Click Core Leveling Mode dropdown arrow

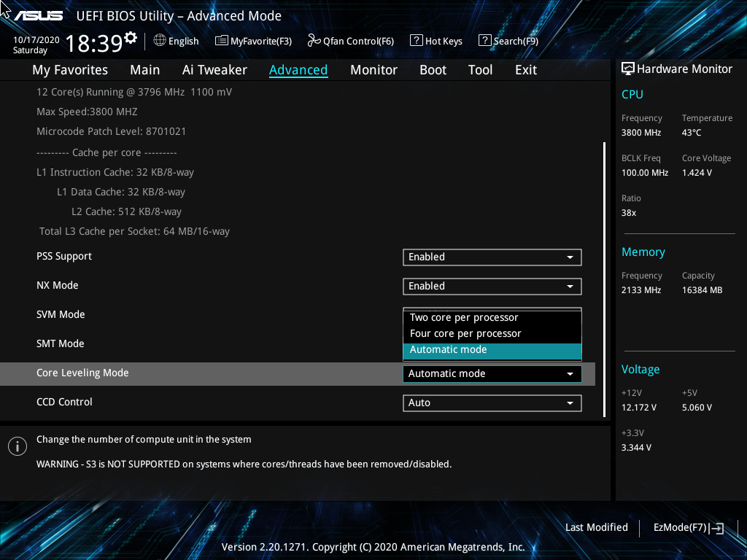pyautogui.click(x=570, y=374)
